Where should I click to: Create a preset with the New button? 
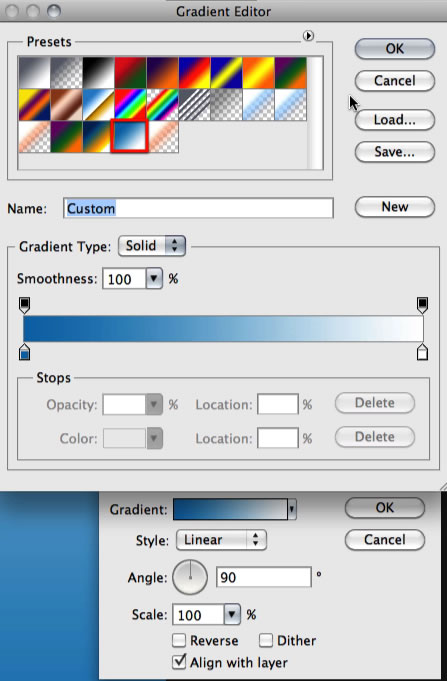394,207
